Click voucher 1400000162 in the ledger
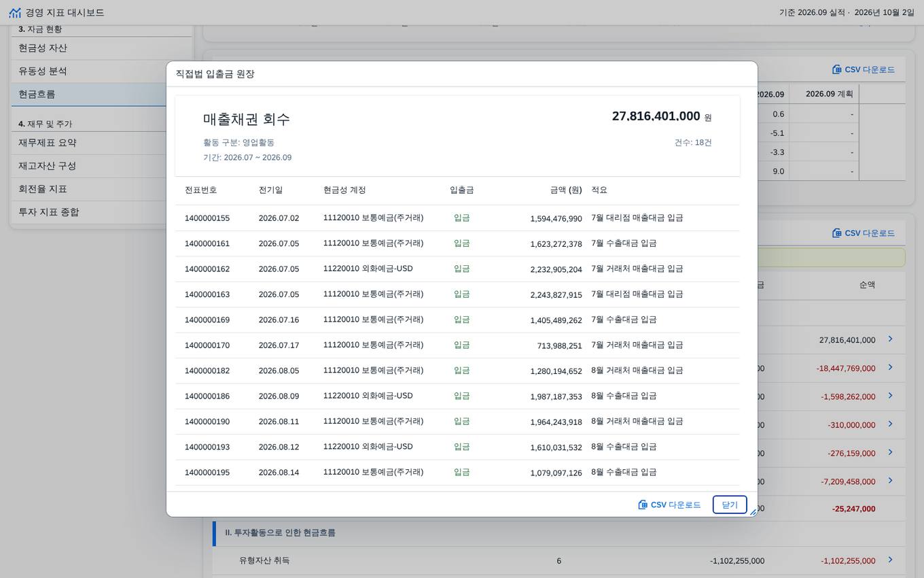924x578 pixels. [207, 269]
